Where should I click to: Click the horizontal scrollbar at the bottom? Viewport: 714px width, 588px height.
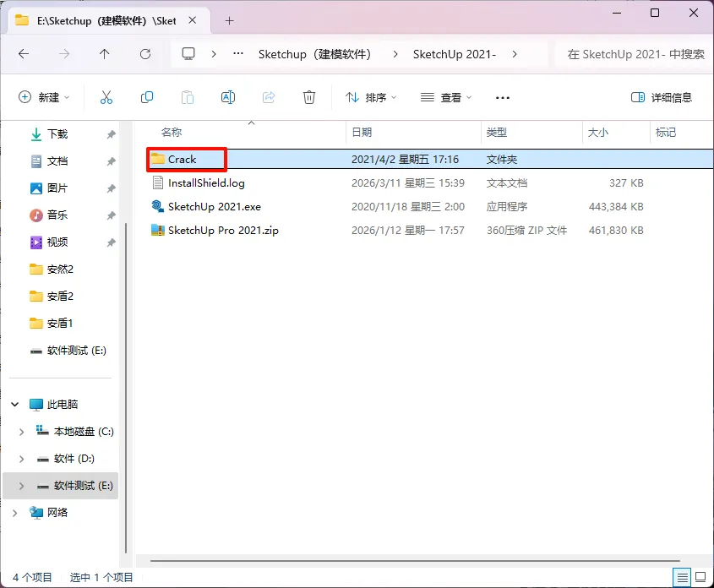[x=415, y=561]
